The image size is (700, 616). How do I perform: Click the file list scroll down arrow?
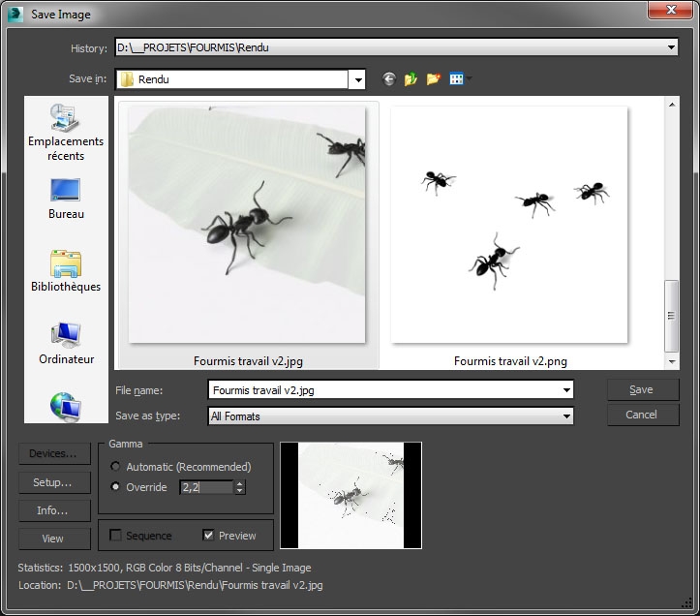click(672, 361)
